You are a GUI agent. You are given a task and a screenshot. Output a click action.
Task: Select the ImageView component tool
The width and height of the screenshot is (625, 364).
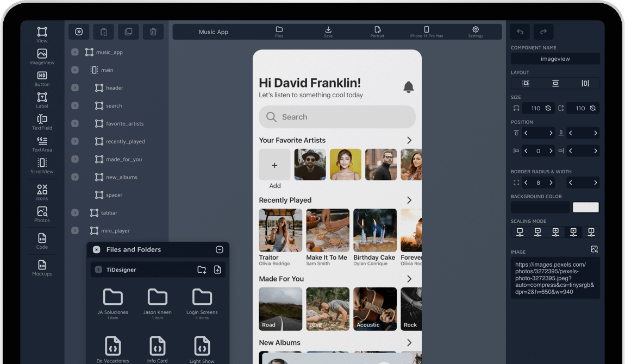coord(42,57)
